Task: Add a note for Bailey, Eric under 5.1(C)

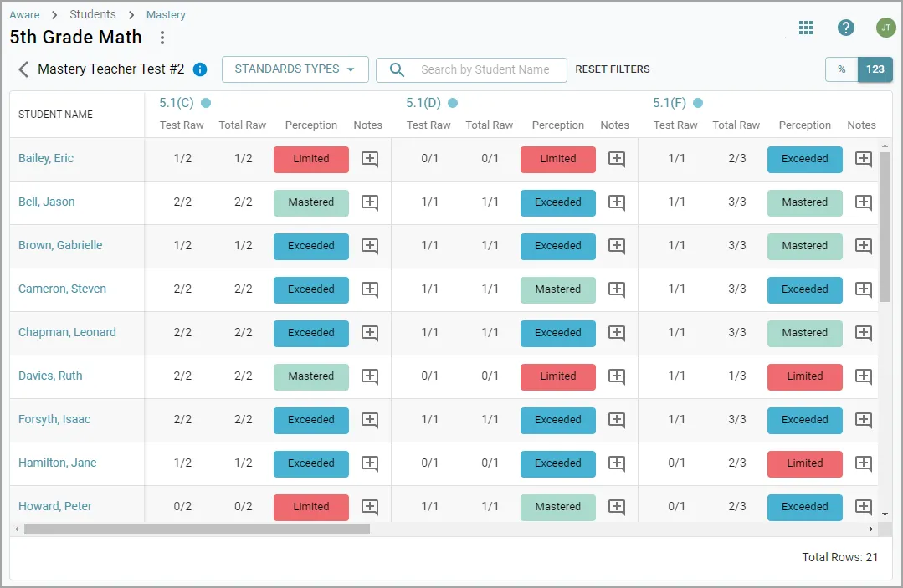Action: coord(369,159)
